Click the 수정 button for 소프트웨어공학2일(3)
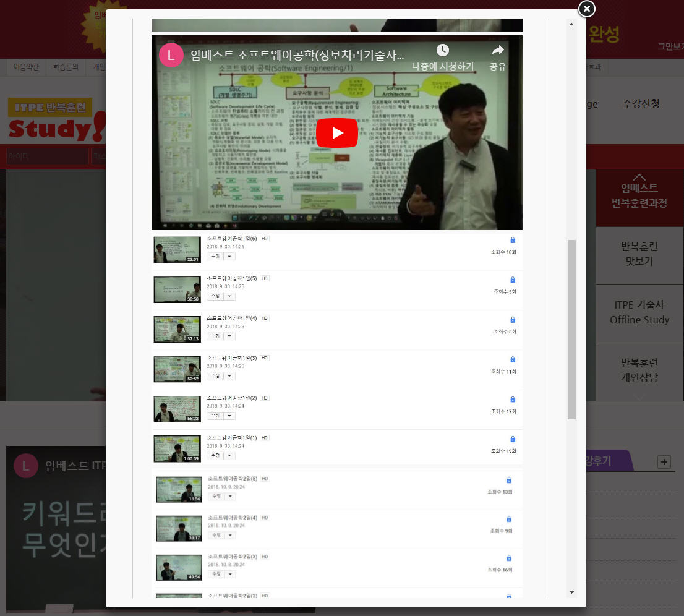Screen dimensions: 684x616 pyautogui.click(x=216, y=574)
